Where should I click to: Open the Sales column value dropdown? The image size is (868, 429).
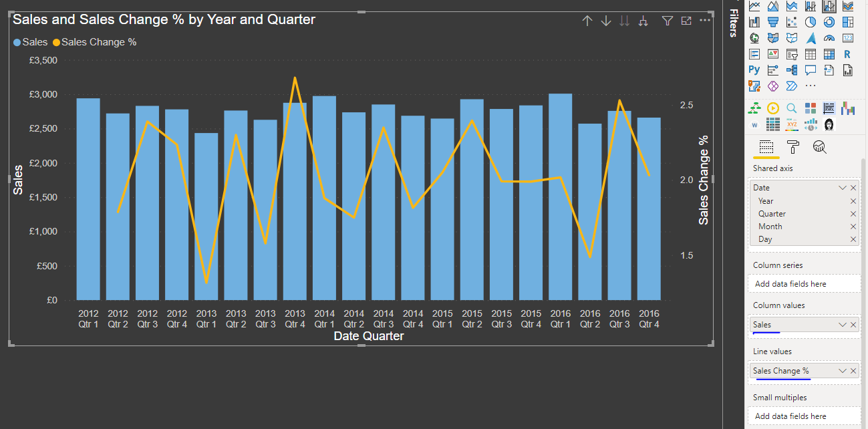click(x=843, y=325)
